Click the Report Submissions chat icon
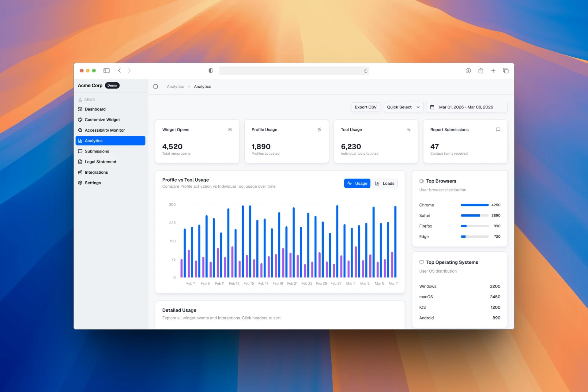588x392 pixels. click(498, 130)
